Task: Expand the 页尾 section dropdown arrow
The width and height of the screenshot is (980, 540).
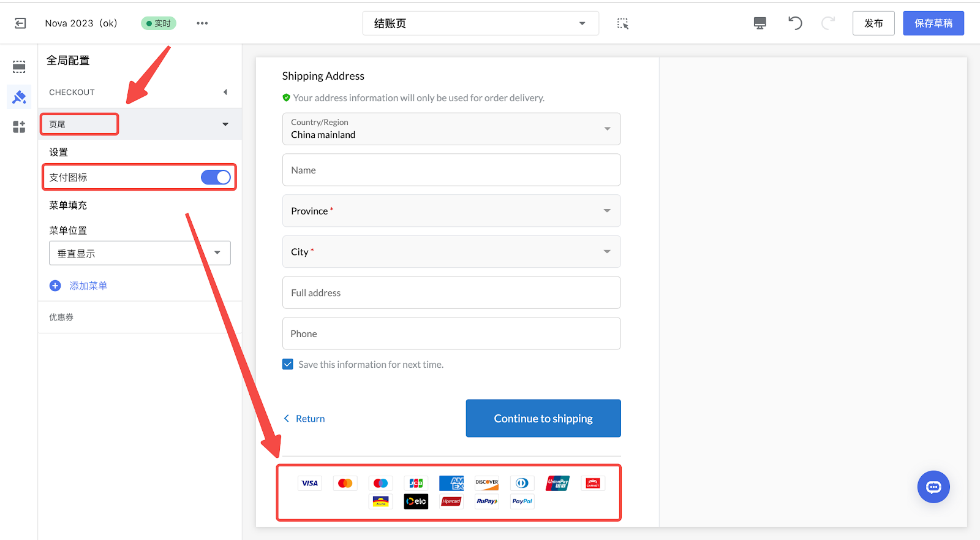Action: coord(225,124)
